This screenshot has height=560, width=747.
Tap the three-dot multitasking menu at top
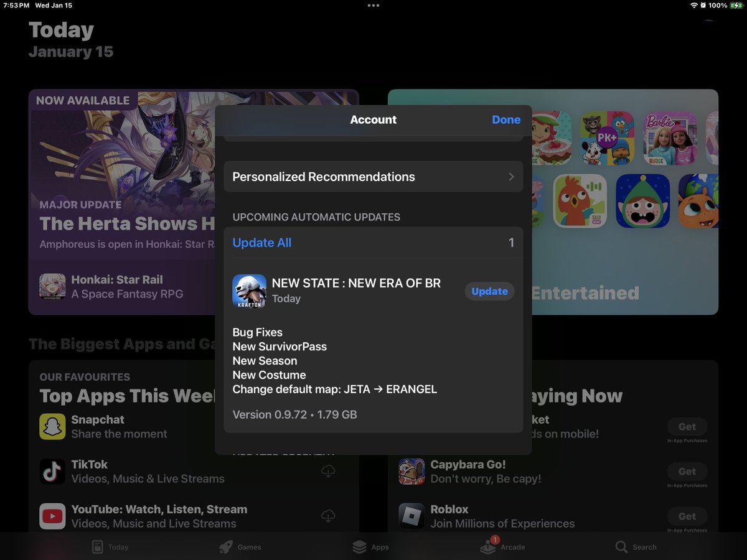pos(374,6)
